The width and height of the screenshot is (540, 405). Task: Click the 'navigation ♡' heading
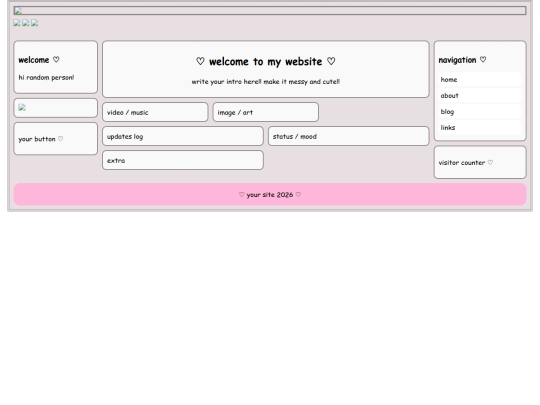pos(462,60)
